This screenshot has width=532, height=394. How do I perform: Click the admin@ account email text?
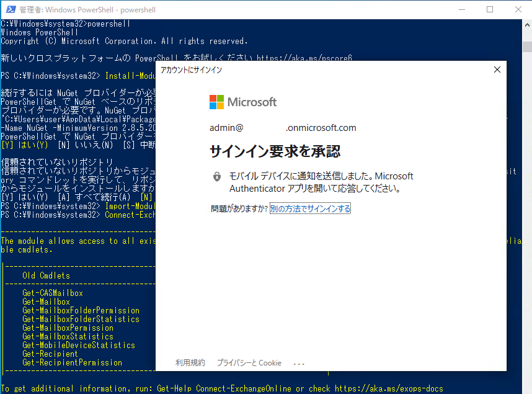pyautogui.click(x=283, y=128)
